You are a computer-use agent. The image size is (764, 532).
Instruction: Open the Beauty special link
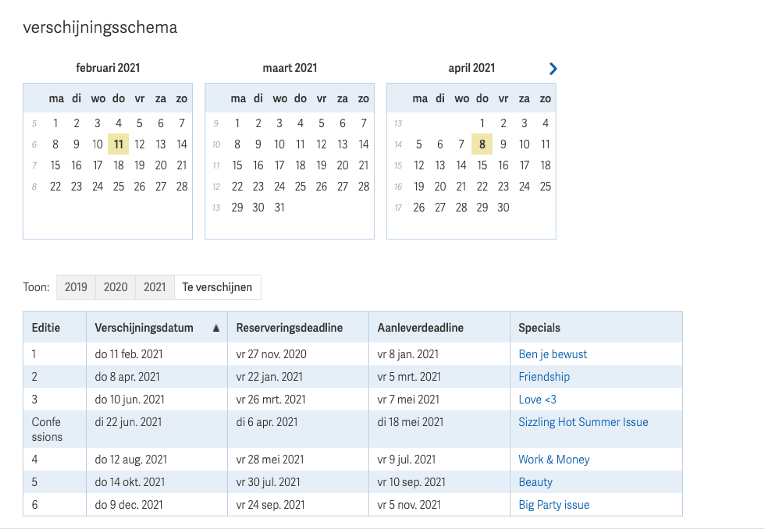535,482
